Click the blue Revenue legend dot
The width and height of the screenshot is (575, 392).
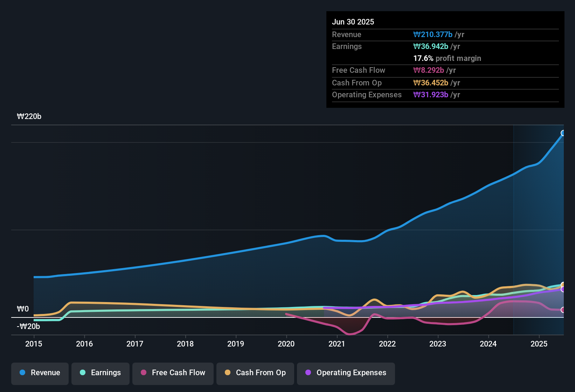point(22,373)
